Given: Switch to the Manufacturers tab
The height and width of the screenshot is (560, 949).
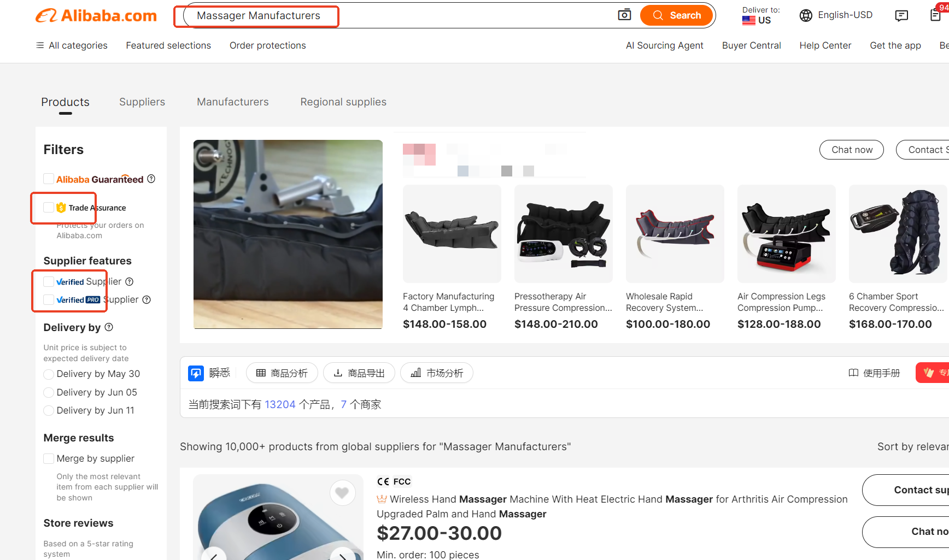Looking at the screenshot, I should [233, 102].
